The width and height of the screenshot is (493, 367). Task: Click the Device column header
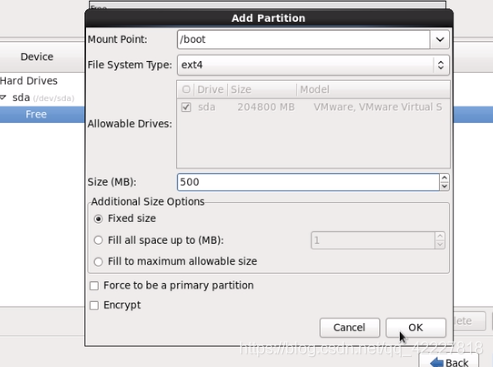click(37, 57)
